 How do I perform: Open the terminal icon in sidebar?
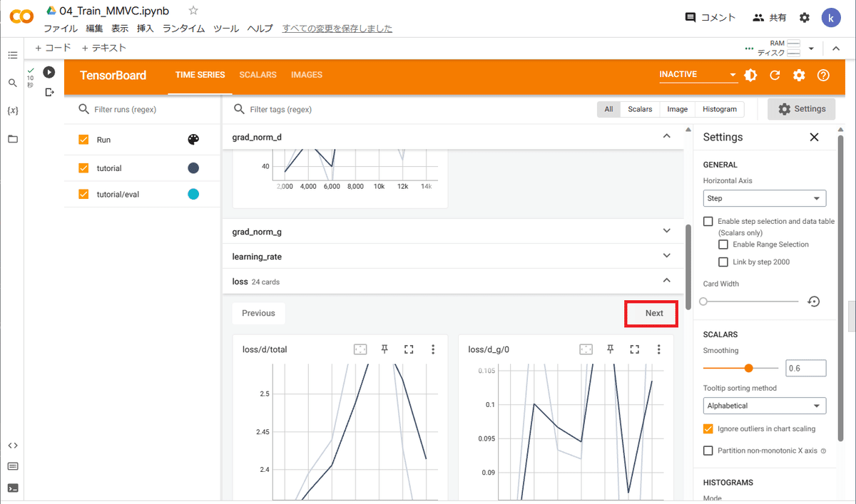coord(12,488)
